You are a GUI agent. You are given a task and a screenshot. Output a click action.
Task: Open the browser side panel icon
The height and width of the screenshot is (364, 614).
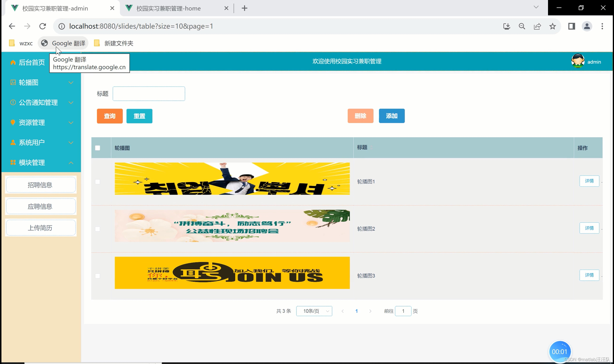pyautogui.click(x=572, y=26)
